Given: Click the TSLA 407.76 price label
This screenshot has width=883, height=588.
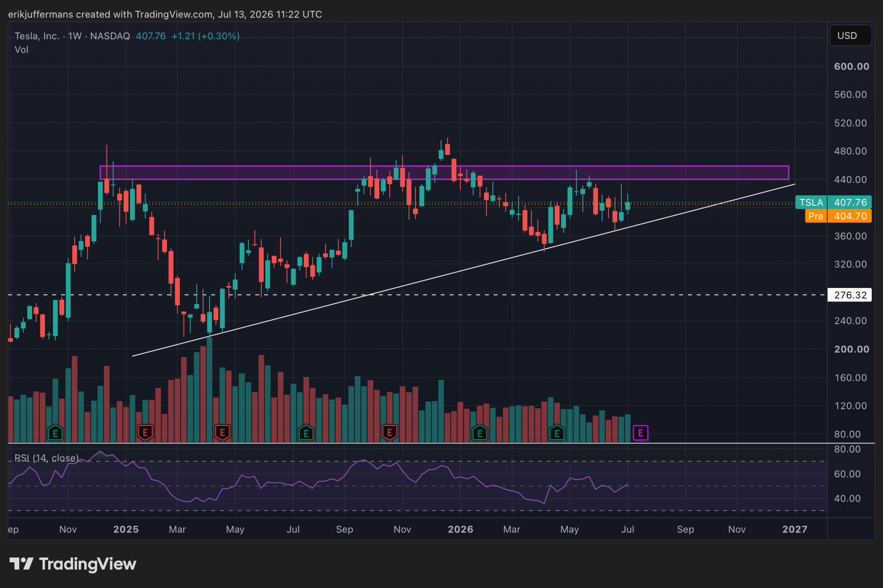Looking at the screenshot, I should point(834,203).
